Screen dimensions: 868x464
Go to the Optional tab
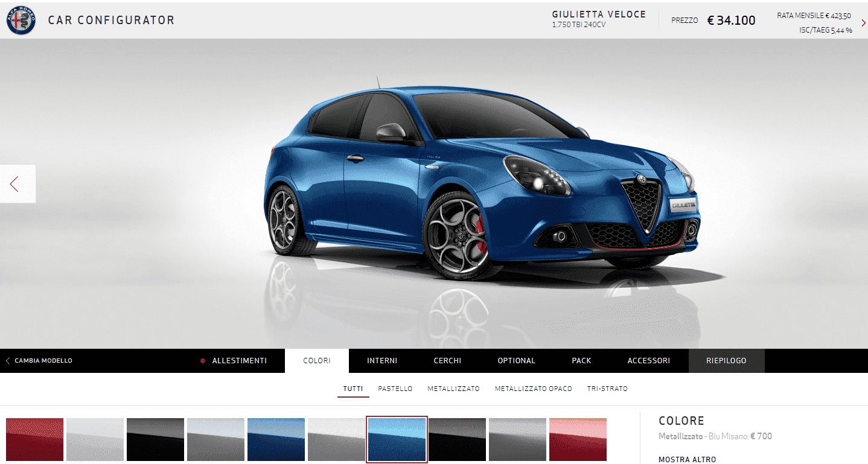516,361
